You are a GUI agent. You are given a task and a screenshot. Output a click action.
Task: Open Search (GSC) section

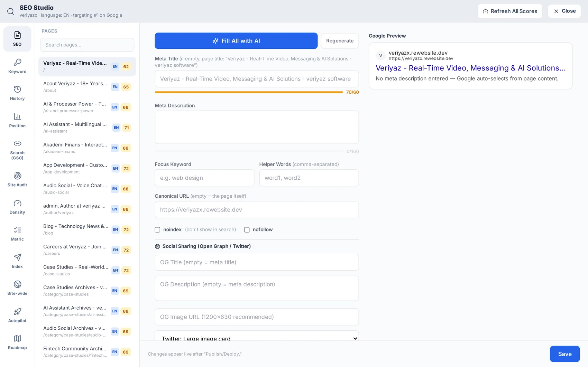click(17, 150)
